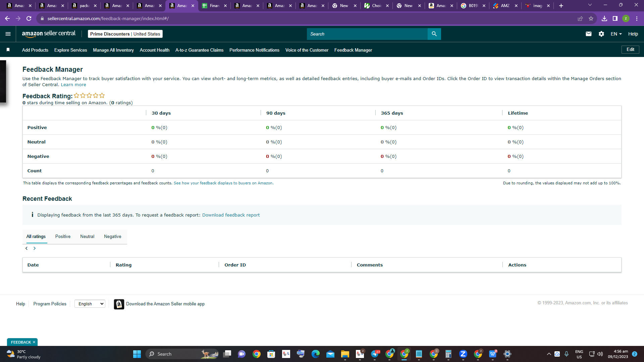Open the weather widget on the taskbar
The height and width of the screenshot is (362, 644).
(23, 354)
